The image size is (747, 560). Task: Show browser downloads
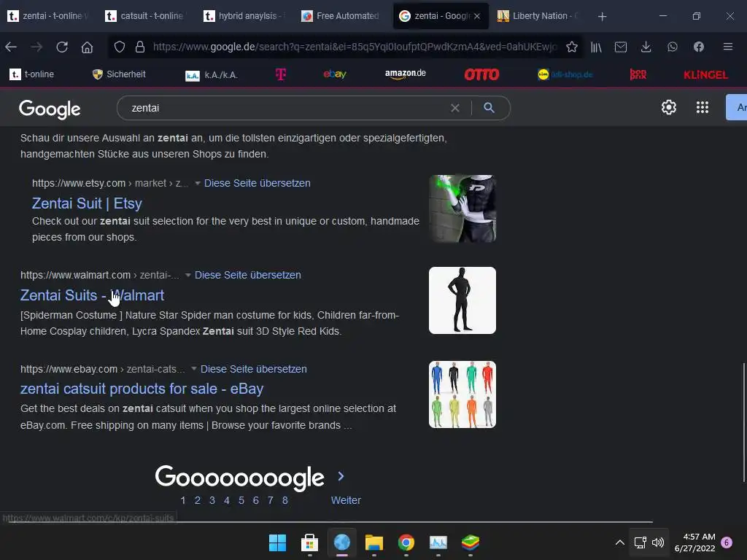coord(646,47)
